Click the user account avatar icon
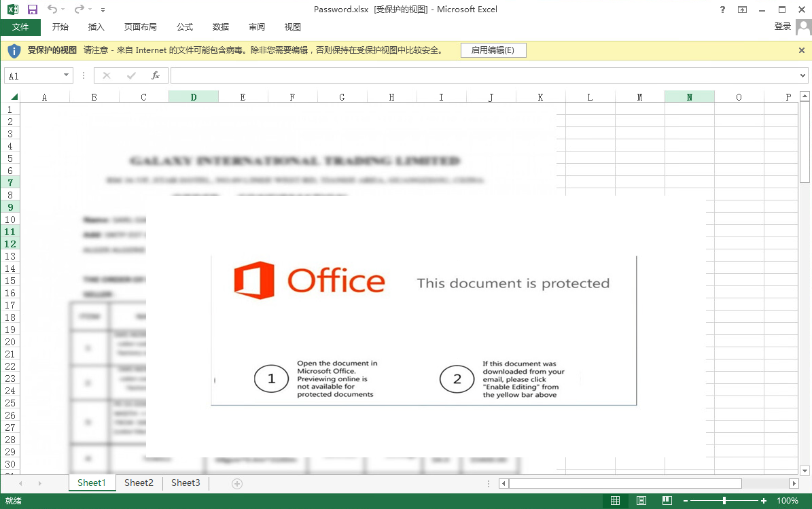Screen dimensions: 812x509 point(803,27)
